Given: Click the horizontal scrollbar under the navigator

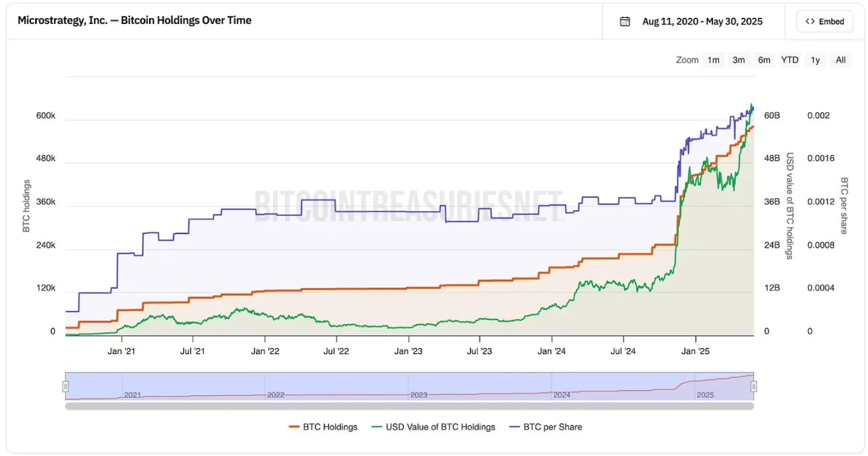Looking at the screenshot, I should 409,406.
